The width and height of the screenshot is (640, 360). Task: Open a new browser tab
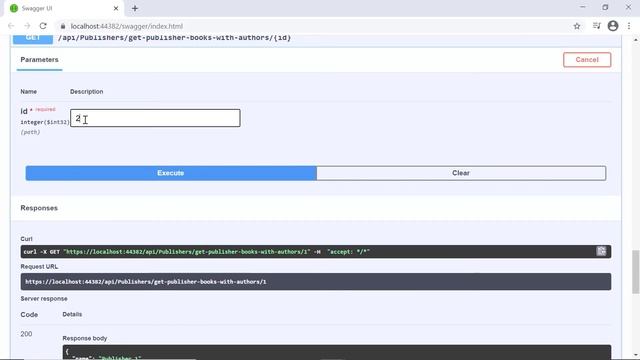coord(135,8)
